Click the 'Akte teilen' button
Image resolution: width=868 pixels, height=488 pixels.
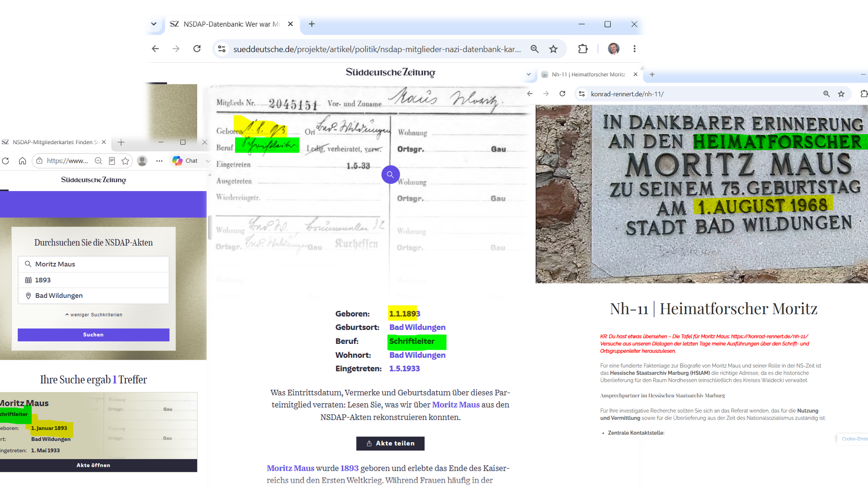tap(390, 443)
